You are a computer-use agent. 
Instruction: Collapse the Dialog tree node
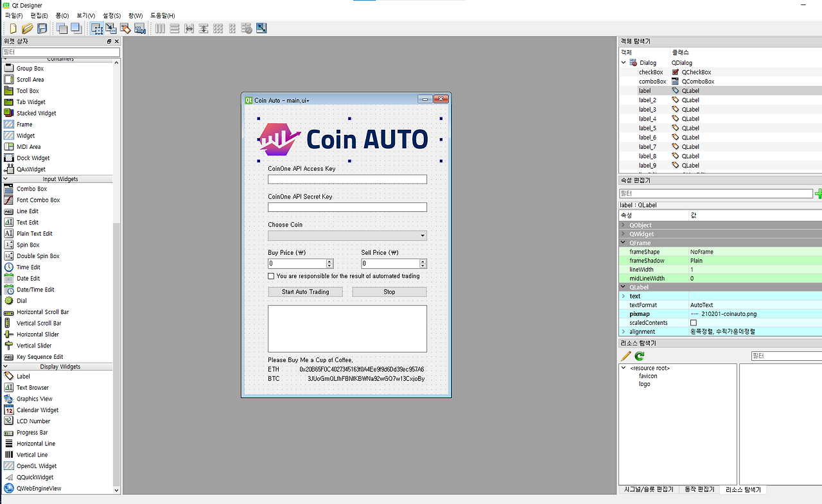tap(624, 63)
